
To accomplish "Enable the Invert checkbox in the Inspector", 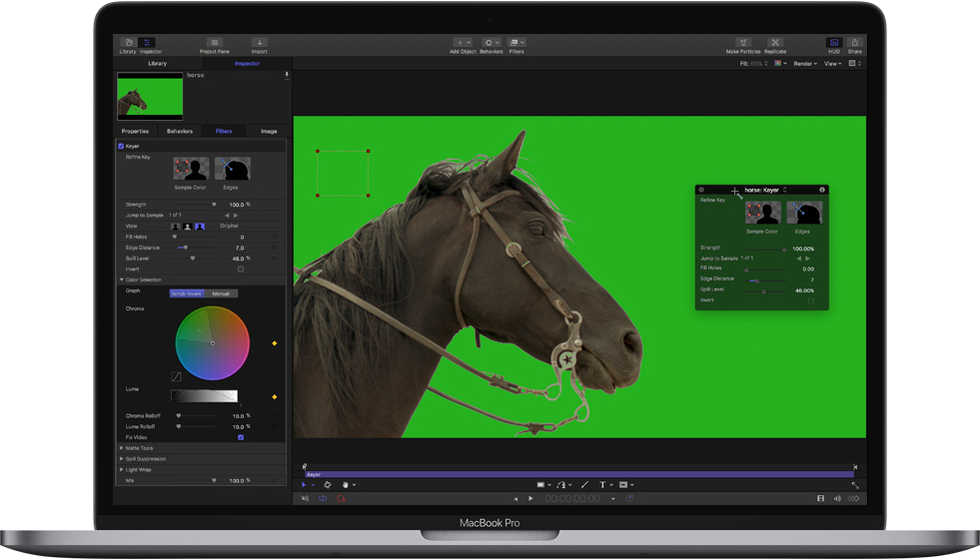I will click(x=241, y=270).
